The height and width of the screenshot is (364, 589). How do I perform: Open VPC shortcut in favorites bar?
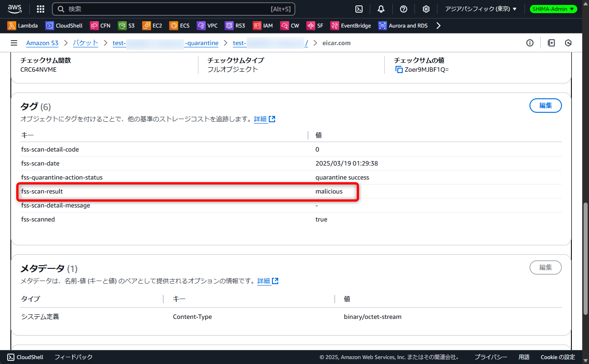207,26
